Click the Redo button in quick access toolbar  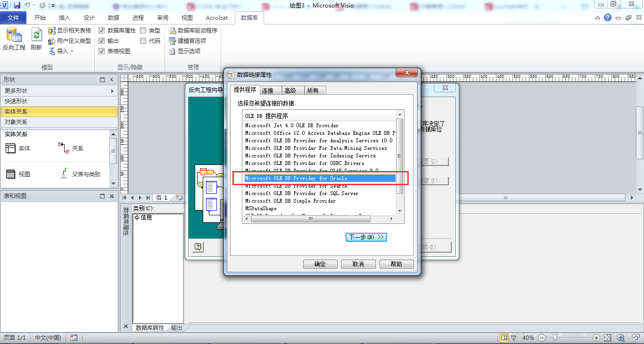42,5
